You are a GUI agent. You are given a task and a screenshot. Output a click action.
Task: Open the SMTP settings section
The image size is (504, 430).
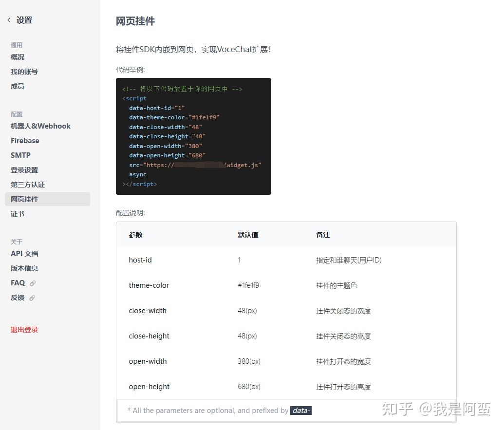20,155
